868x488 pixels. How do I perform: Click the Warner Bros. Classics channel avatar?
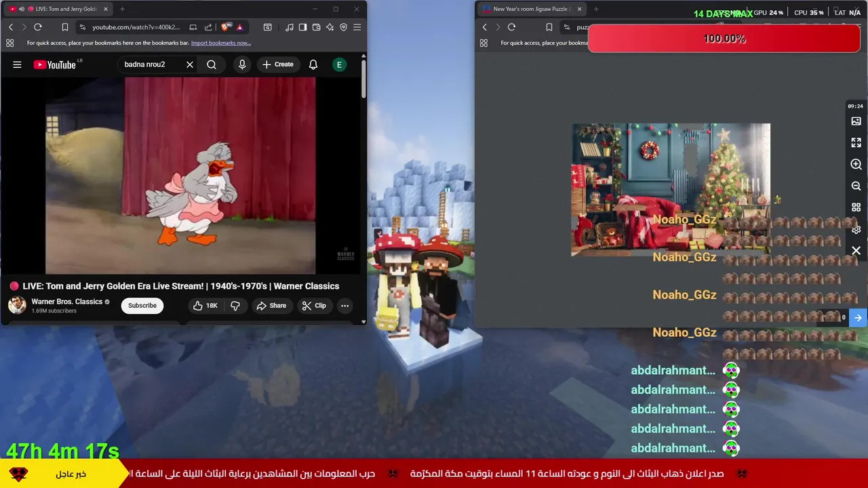(x=17, y=305)
